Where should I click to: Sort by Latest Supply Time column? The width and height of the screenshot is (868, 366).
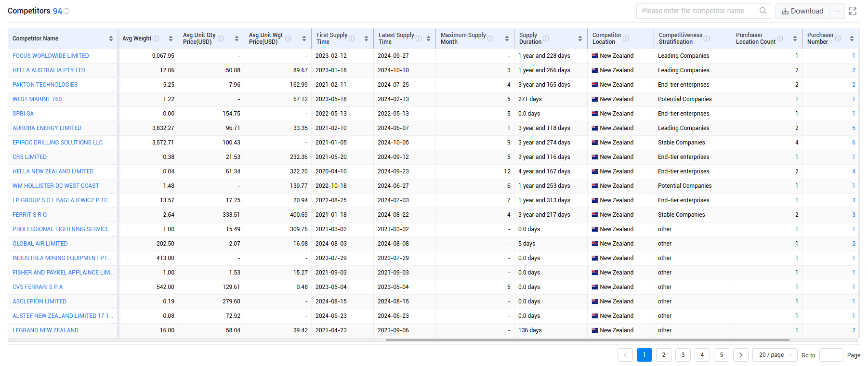point(428,39)
